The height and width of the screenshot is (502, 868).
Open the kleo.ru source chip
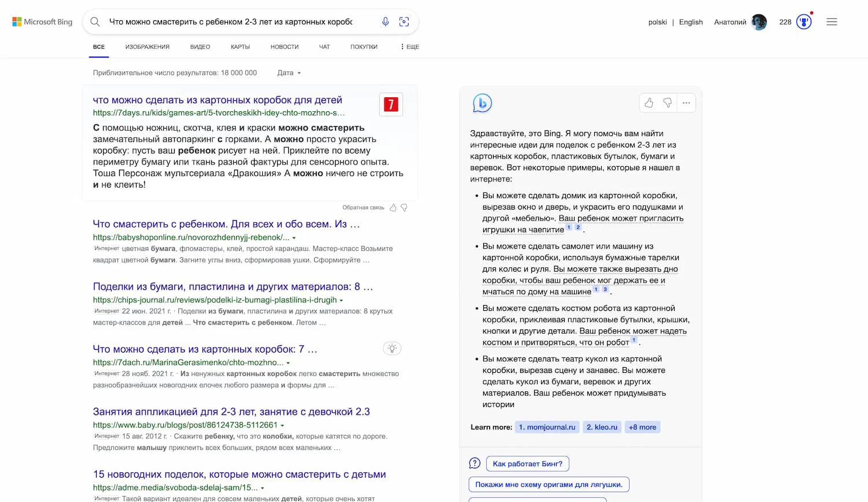point(602,427)
